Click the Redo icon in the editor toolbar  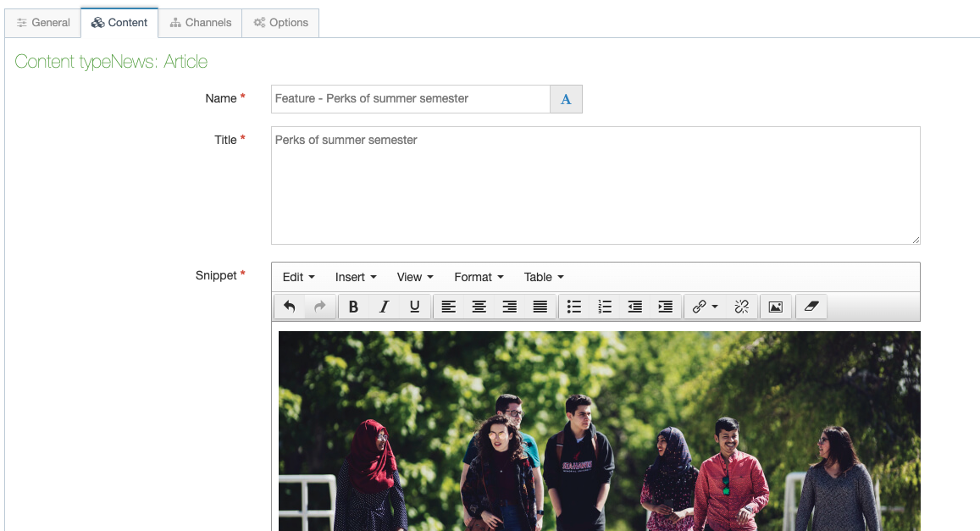click(x=319, y=307)
